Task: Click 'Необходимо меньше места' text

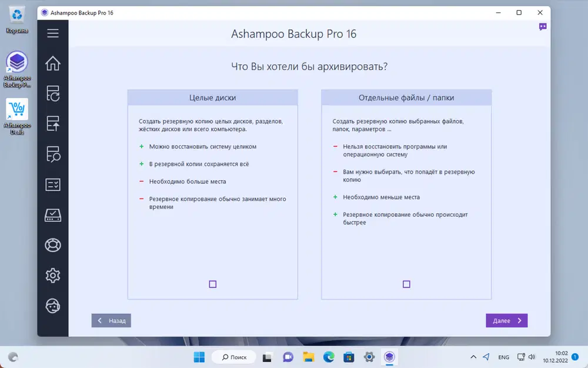Action: pyautogui.click(x=381, y=197)
